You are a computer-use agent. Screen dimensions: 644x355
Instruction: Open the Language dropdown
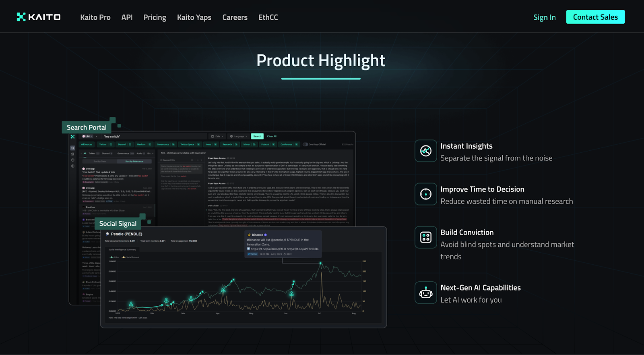(x=239, y=136)
